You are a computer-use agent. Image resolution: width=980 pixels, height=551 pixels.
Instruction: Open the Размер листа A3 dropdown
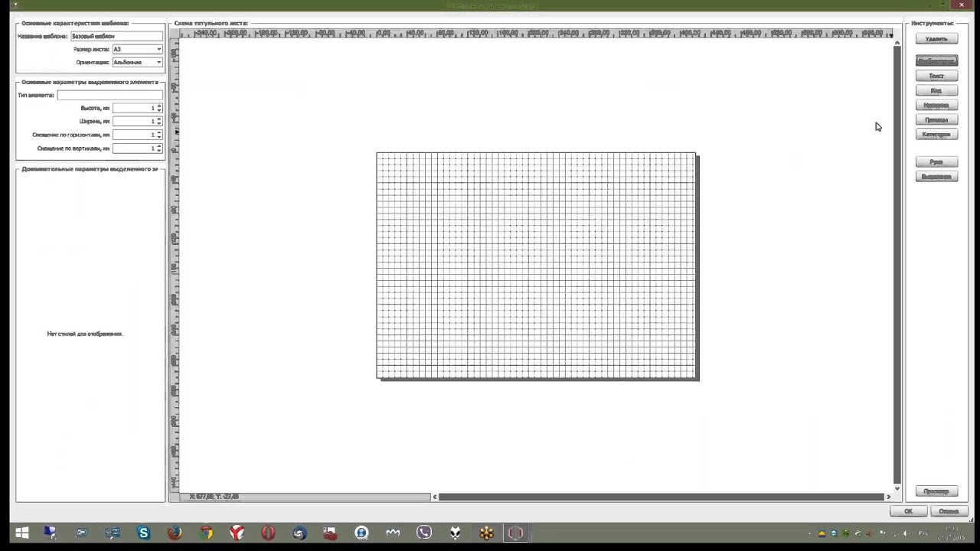point(137,49)
